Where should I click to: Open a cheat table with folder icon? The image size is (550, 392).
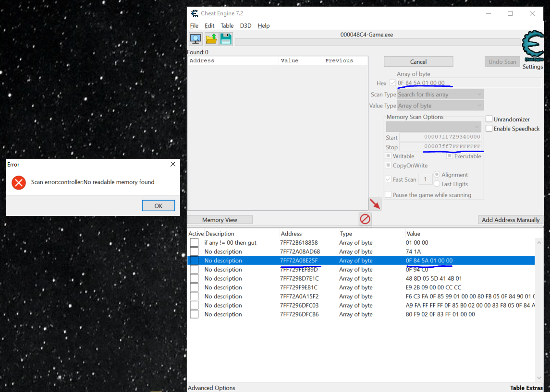pyautogui.click(x=211, y=39)
